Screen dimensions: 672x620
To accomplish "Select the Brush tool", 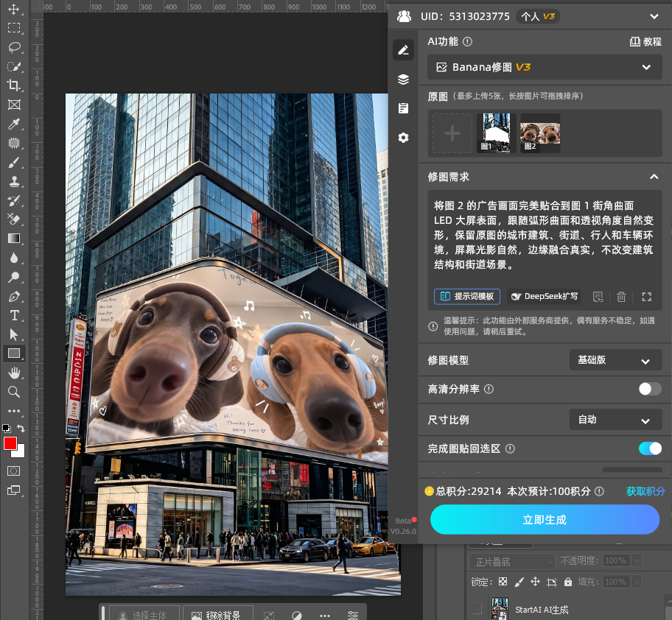I will (14, 162).
